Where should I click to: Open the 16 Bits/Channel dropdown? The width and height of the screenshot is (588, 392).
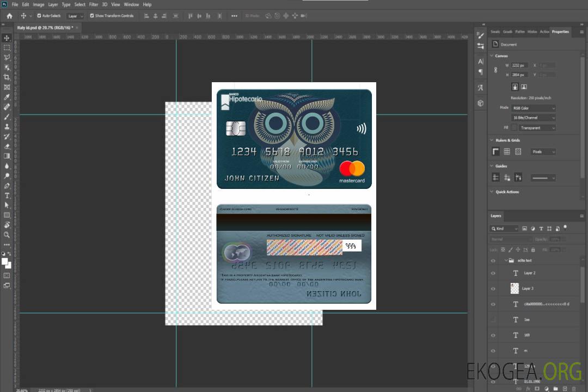(x=533, y=118)
